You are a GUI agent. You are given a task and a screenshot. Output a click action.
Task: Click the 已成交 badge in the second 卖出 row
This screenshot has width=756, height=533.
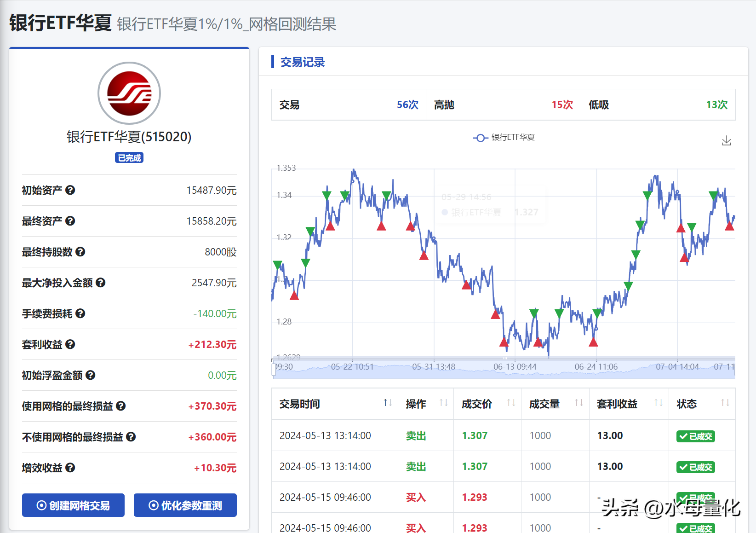point(696,467)
